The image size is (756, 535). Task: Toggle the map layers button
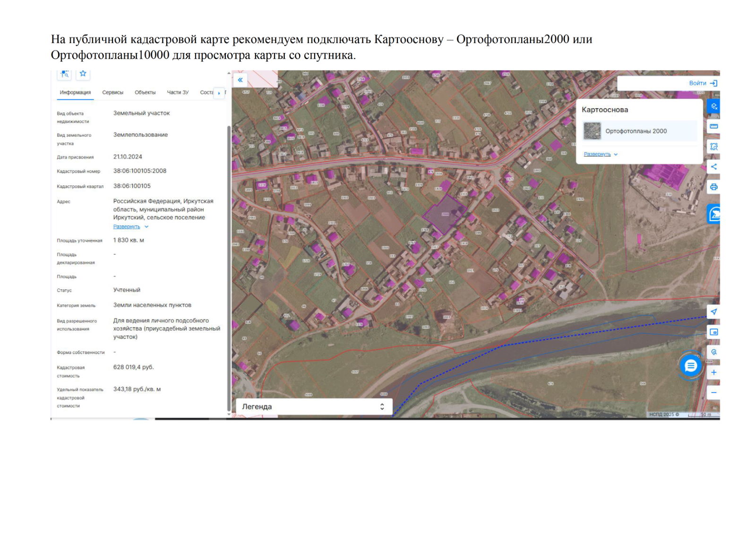point(713,106)
